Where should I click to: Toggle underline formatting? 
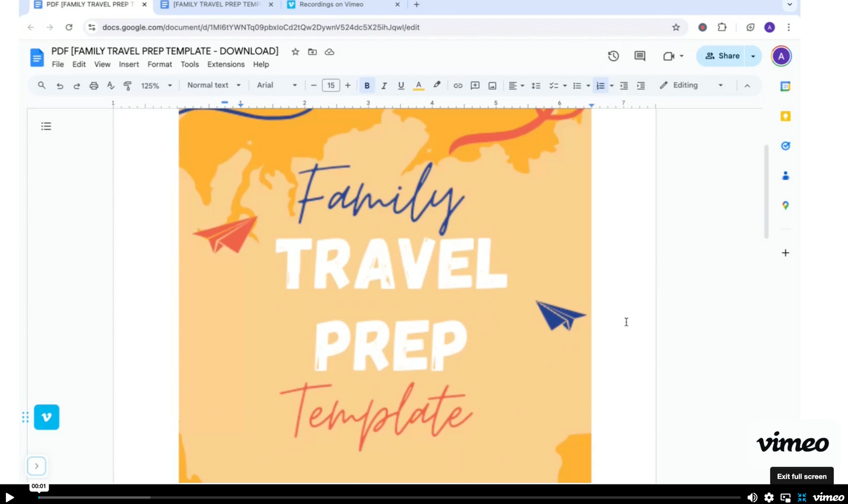[401, 86]
